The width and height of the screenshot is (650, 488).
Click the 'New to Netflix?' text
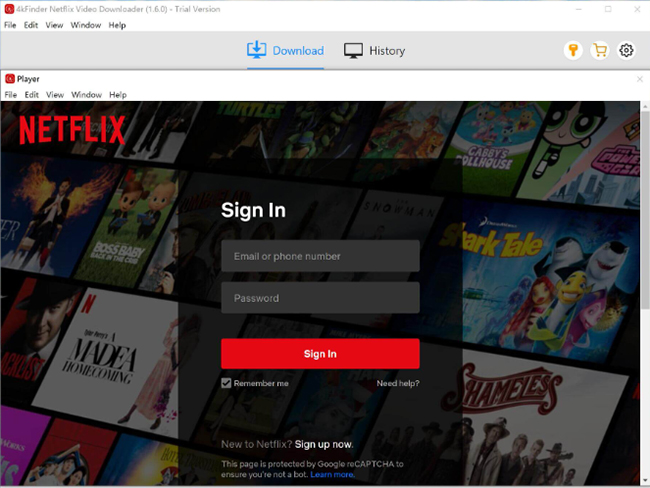[x=257, y=444]
